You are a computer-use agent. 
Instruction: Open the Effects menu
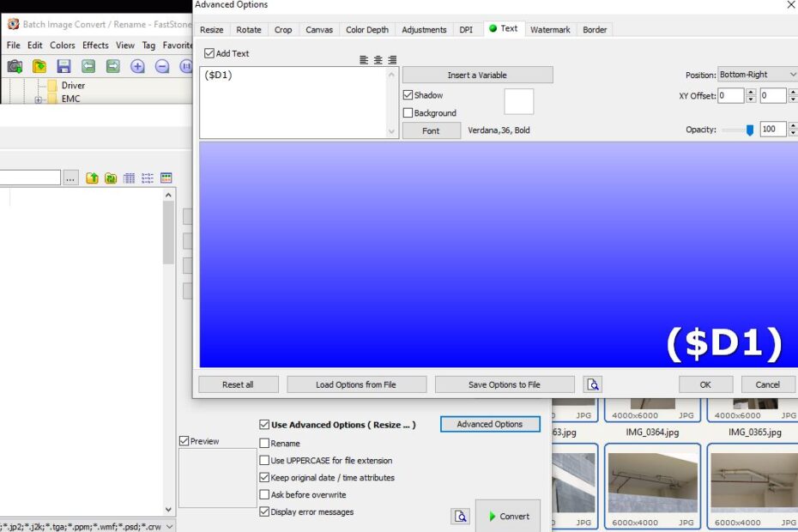[x=95, y=45]
